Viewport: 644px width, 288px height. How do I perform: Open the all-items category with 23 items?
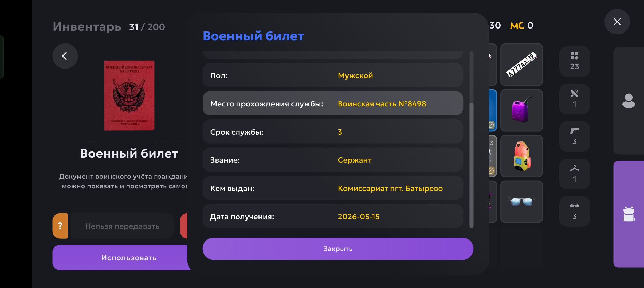[575, 62]
